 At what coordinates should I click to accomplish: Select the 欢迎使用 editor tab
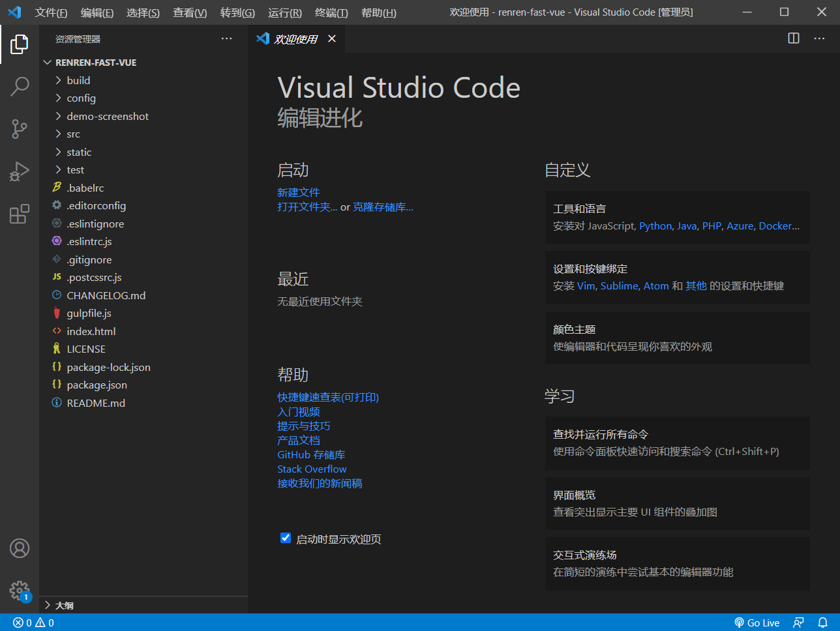[297, 38]
